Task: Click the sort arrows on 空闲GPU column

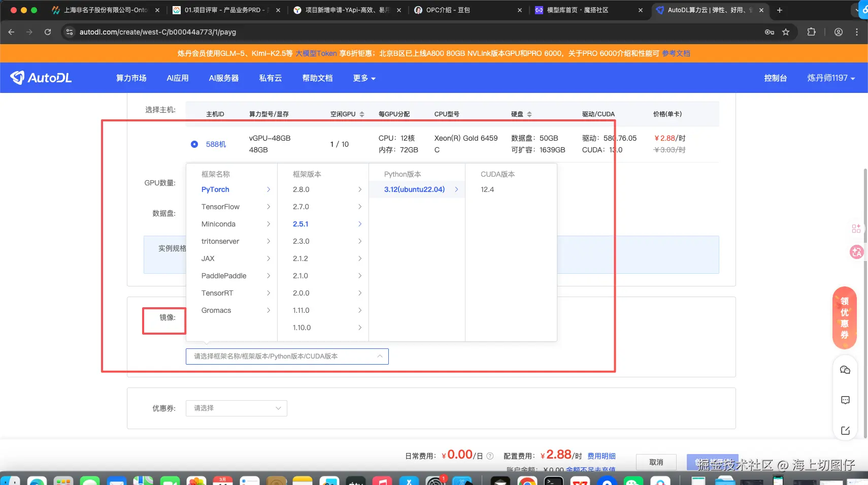Action: [362, 114]
